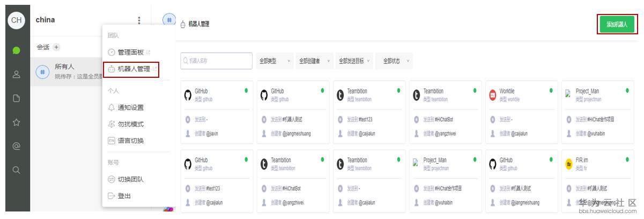Expand the 全部状态 filter dropdown
Image resolution: width=644 pixels, height=219 pixels.
click(x=394, y=61)
